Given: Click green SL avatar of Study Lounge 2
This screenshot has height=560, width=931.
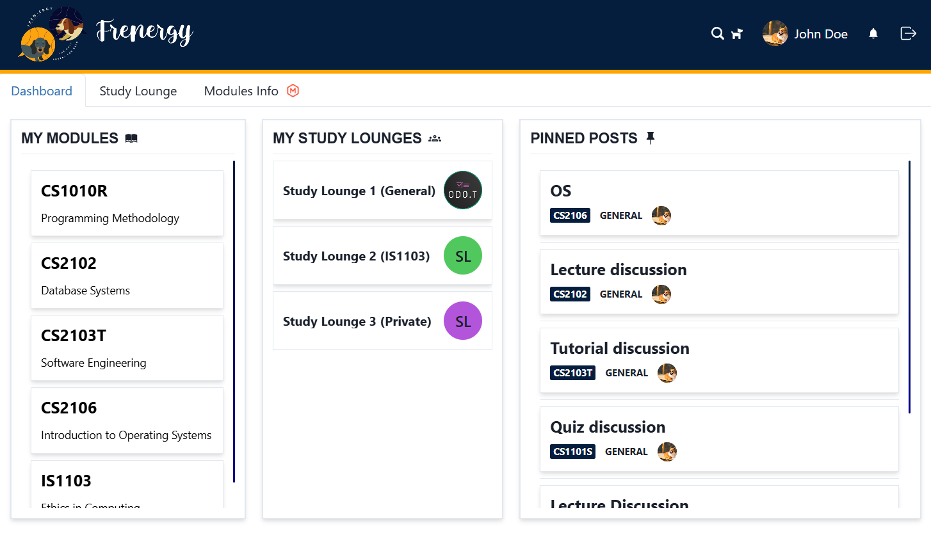Looking at the screenshot, I should tap(463, 255).
